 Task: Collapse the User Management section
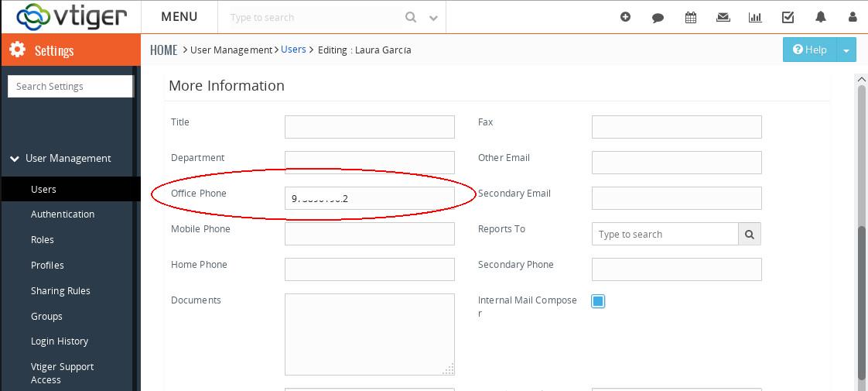coord(15,159)
